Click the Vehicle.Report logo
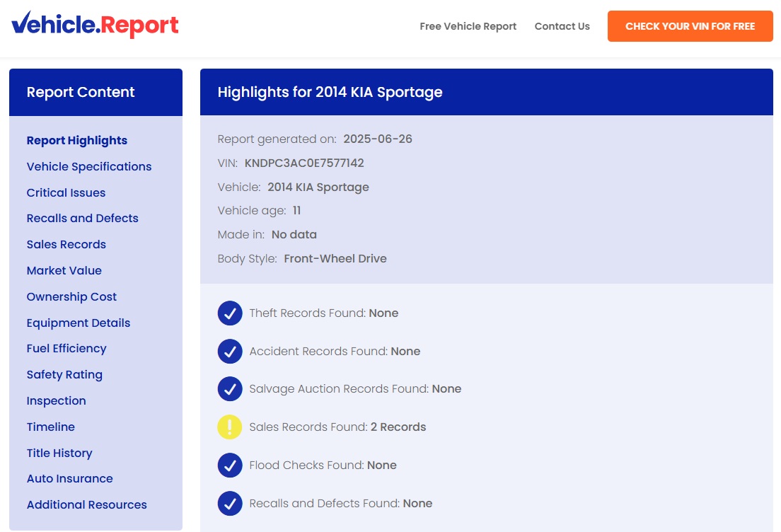Image resolution: width=781 pixels, height=532 pixels. coord(95,25)
